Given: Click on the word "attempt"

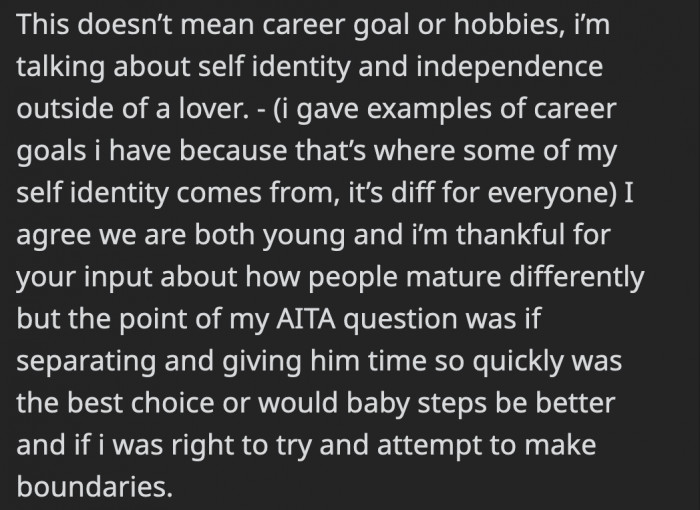Looking at the screenshot, I should (429, 446).
